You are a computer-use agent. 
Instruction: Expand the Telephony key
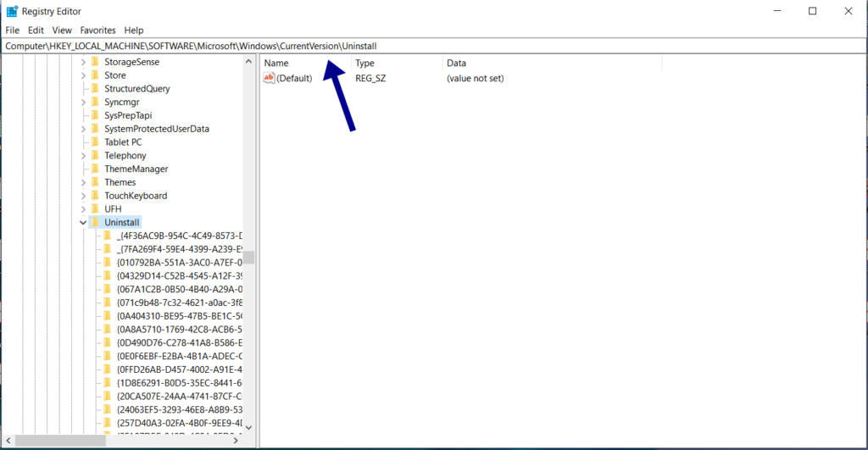click(x=83, y=156)
